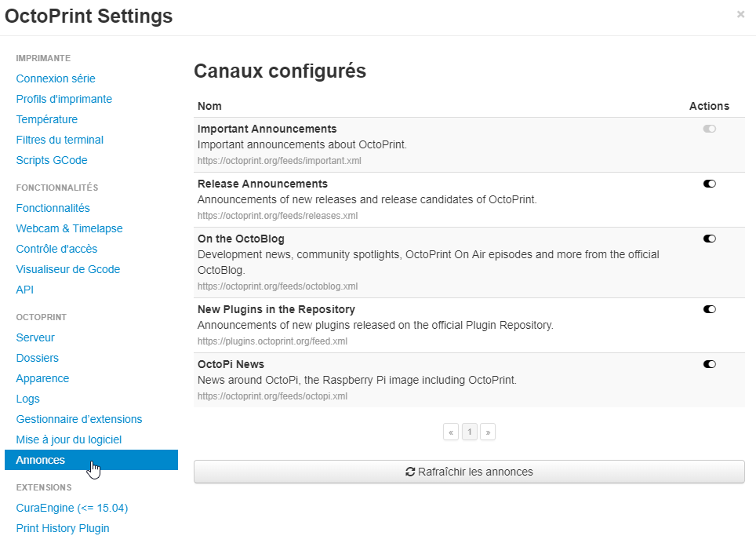Toggle Important Announcements channel switch

(710, 129)
